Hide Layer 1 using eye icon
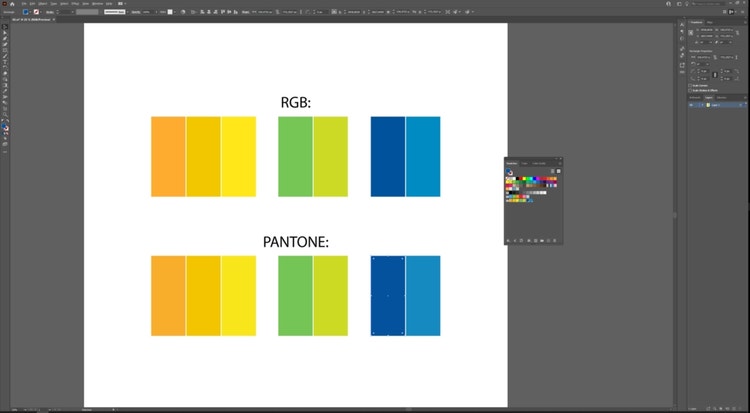 point(691,105)
